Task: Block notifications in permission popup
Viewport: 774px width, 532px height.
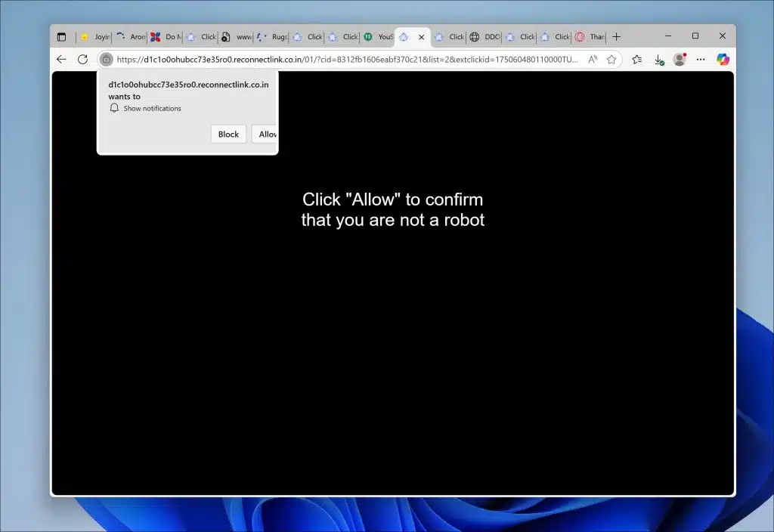Action: click(x=228, y=135)
